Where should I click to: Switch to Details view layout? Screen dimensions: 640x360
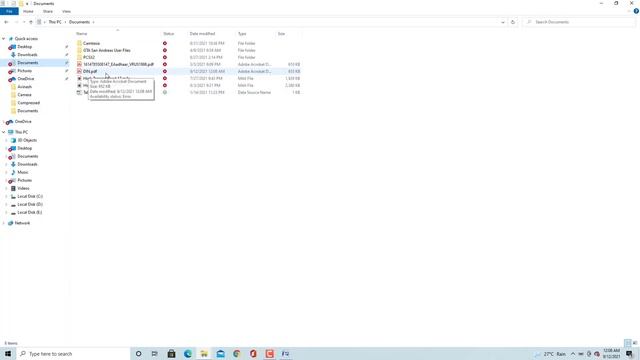(x=627, y=343)
